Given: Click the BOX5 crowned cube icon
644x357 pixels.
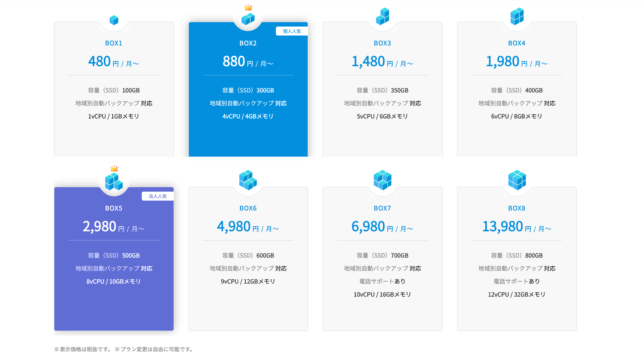Looking at the screenshot, I should (x=114, y=181).
